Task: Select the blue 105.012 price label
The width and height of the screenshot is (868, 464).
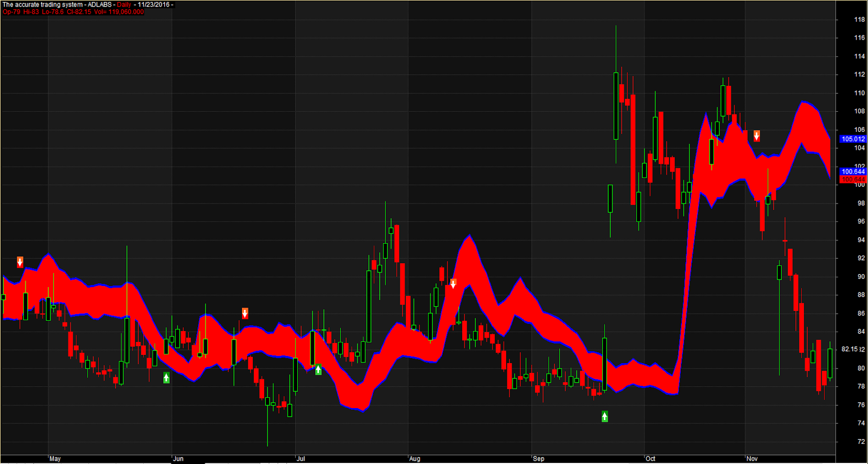Action: (853, 139)
